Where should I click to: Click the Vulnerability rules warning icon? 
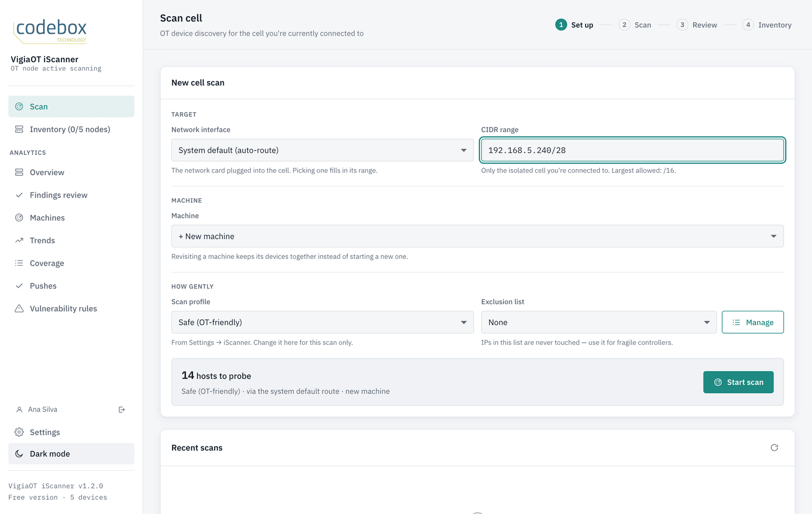[19, 308]
